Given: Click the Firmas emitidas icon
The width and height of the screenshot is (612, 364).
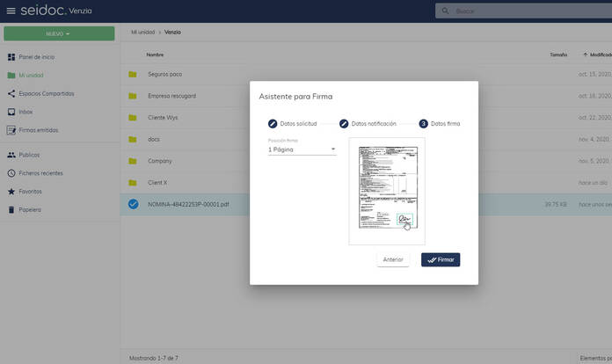Looking at the screenshot, I should (x=11, y=130).
